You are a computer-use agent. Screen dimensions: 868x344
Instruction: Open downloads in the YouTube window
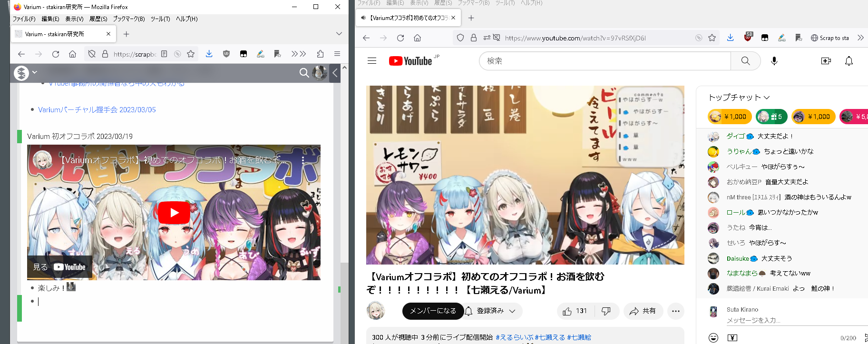click(x=731, y=38)
